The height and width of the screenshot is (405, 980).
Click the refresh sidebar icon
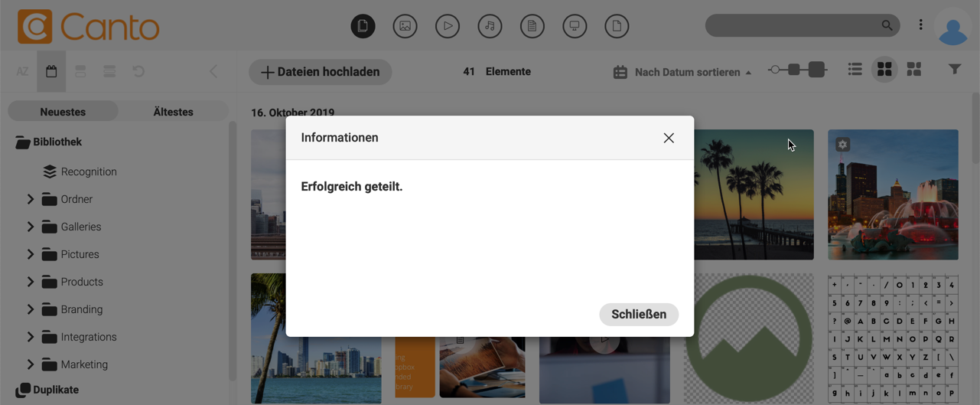coord(138,71)
